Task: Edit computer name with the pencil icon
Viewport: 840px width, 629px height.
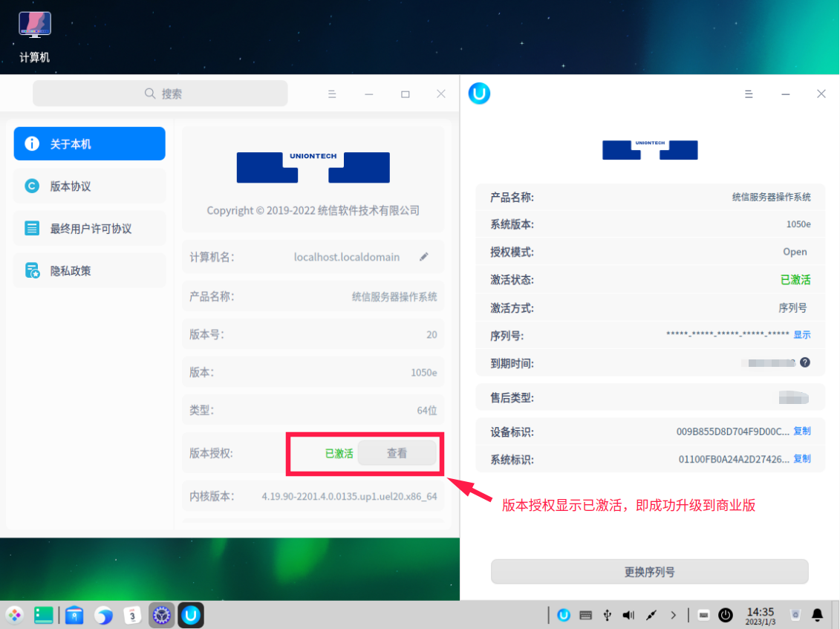Action: [x=424, y=257]
